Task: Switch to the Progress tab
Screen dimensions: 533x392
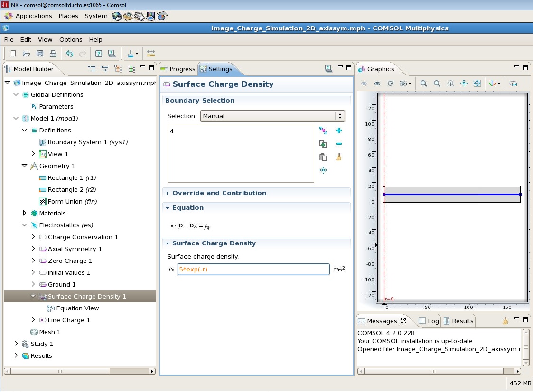Action: coord(178,69)
